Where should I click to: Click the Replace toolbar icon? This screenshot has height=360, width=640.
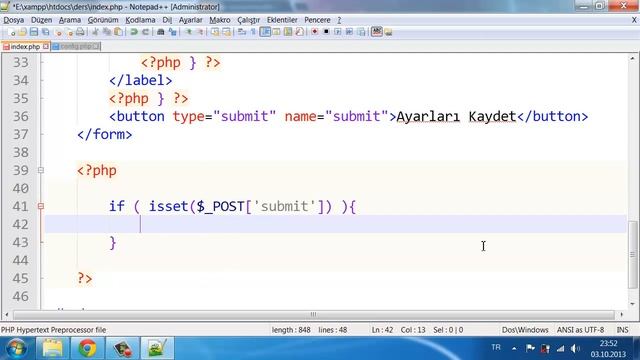[172, 32]
